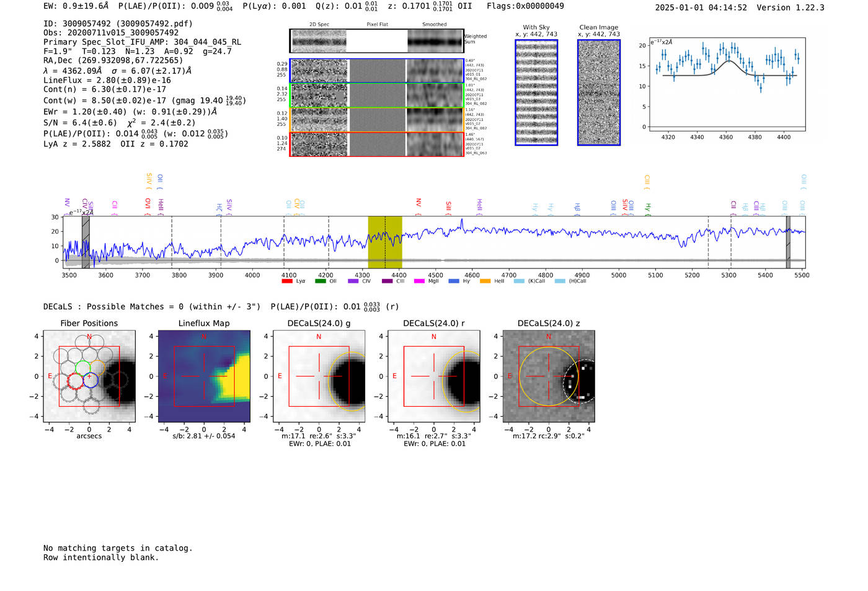This screenshot has height=591, width=868.
Task: Select the green-bordered fiber spectrum row
Action: click(376, 96)
